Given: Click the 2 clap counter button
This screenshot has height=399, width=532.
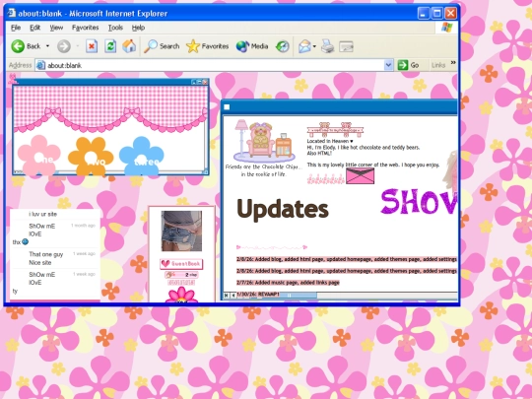Looking at the screenshot, I should (x=181, y=275).
